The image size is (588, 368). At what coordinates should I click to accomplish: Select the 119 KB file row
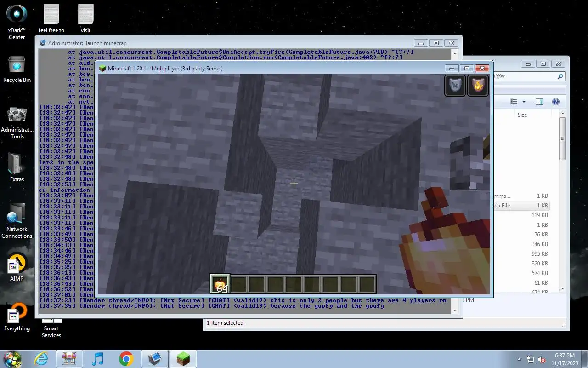tap(521, 215)
